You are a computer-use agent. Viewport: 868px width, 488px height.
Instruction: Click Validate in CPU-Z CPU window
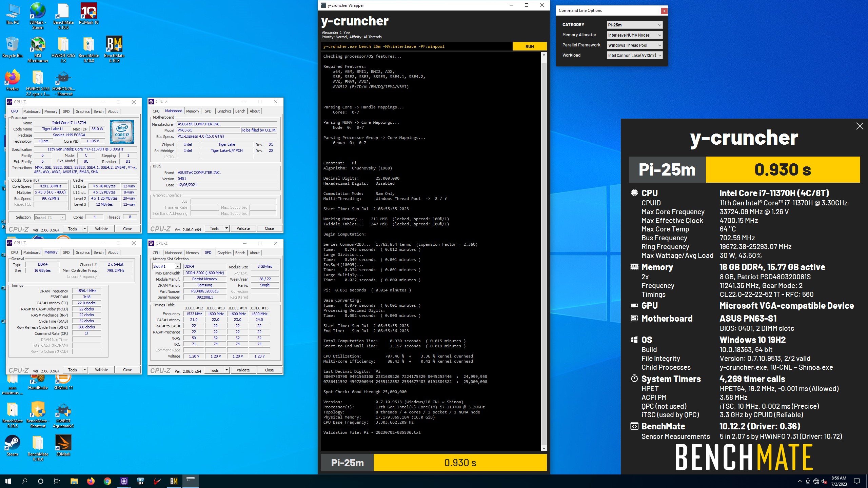[x=101, y=229]
